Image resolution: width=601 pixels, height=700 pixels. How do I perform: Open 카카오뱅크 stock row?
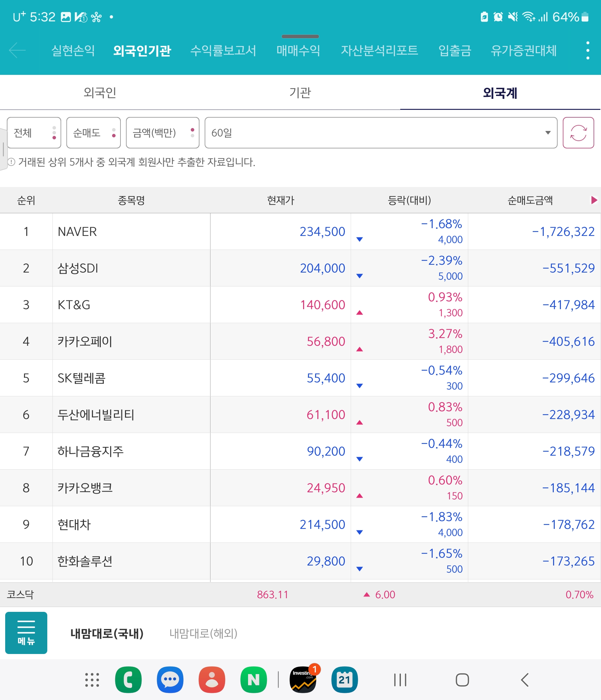300,488
